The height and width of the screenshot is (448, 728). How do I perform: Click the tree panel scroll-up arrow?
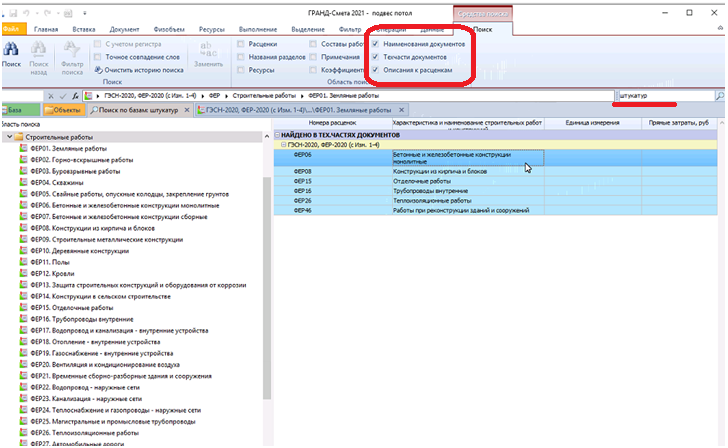point(266,136)
